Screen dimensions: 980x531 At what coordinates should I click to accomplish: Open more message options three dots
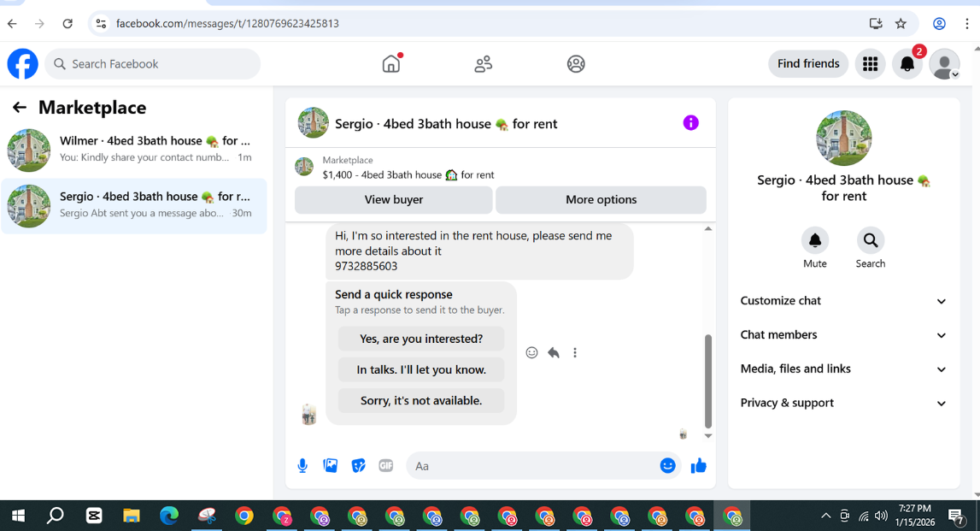tap(575, 353)
